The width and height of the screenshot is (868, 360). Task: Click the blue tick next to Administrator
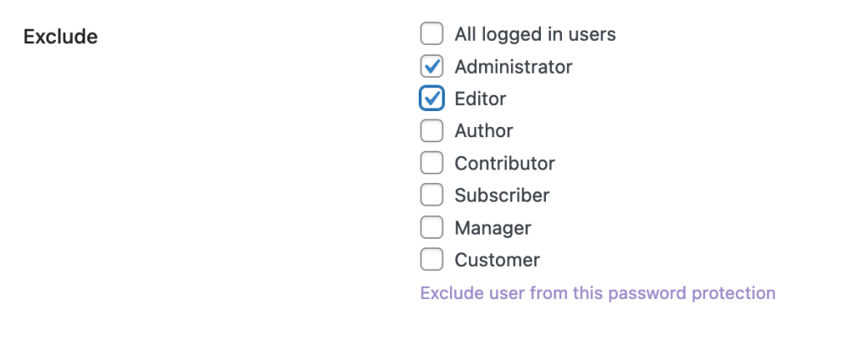[x=432, y=66]
